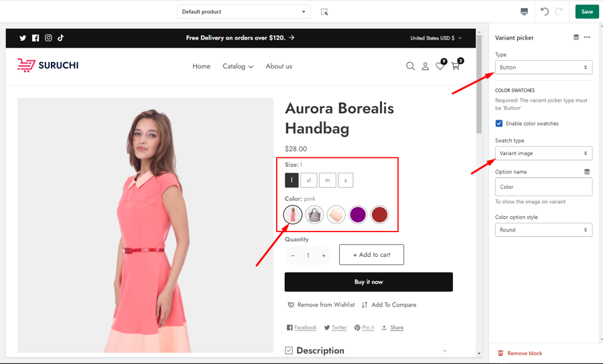
Task: Click the Twitter icon in announcement bar
Action: click(23, 38)
